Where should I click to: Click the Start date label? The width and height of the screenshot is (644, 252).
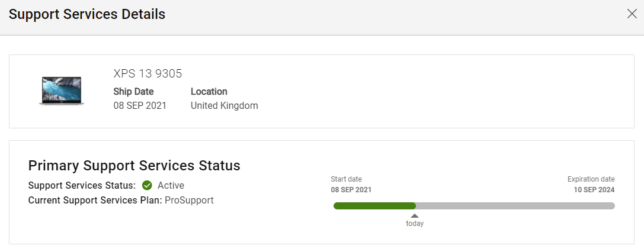click(346, 179)
